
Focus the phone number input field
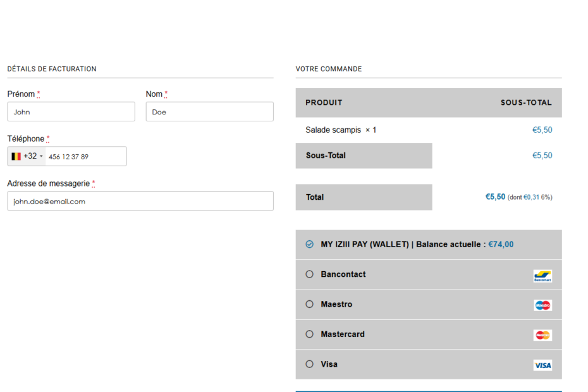[85, 157]
